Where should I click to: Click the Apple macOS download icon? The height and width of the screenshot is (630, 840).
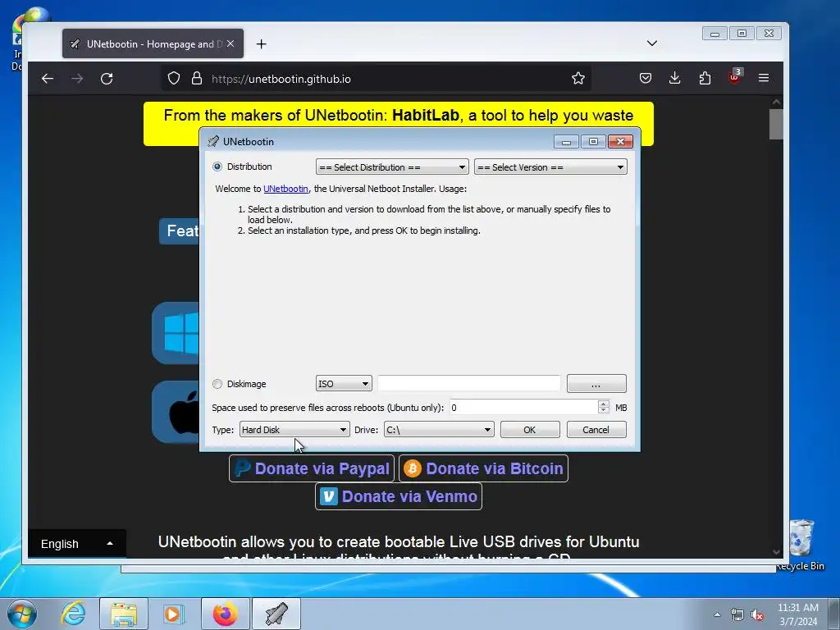click(176, 412)
